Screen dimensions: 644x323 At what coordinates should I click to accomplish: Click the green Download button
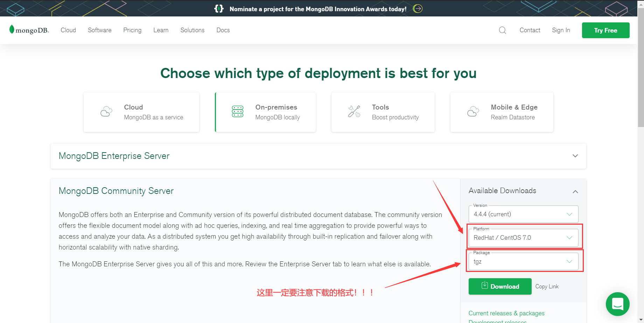click(500, 286)
